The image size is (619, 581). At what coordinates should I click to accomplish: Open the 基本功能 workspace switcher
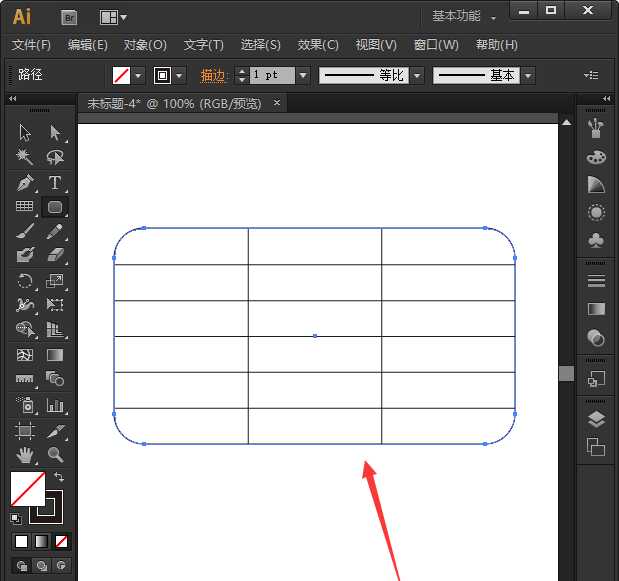point(464,17)
